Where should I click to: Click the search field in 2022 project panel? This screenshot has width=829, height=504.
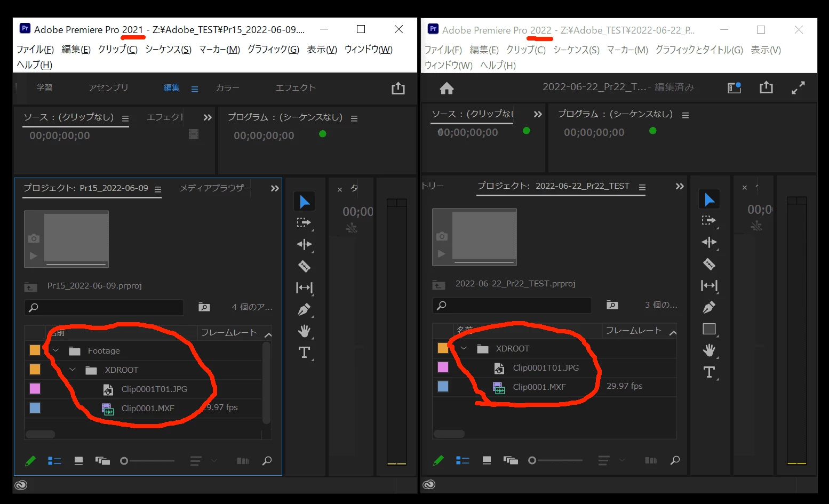click(x=512, y=305)
